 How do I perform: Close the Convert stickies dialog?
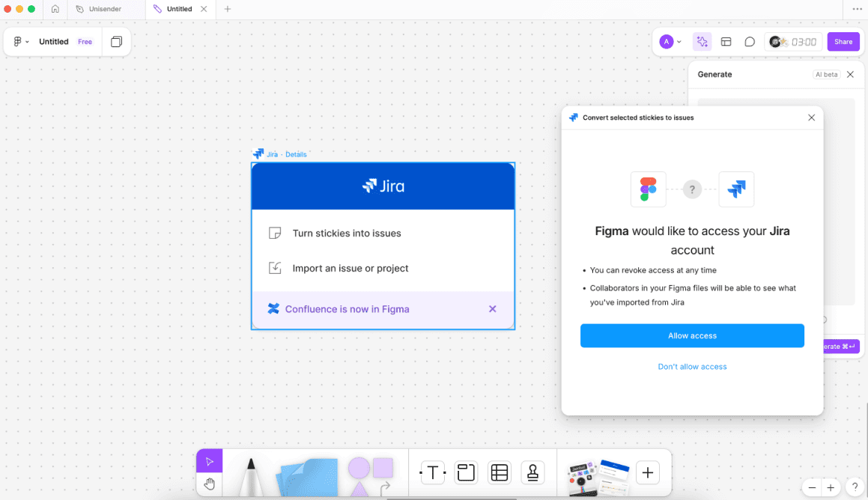812,118
